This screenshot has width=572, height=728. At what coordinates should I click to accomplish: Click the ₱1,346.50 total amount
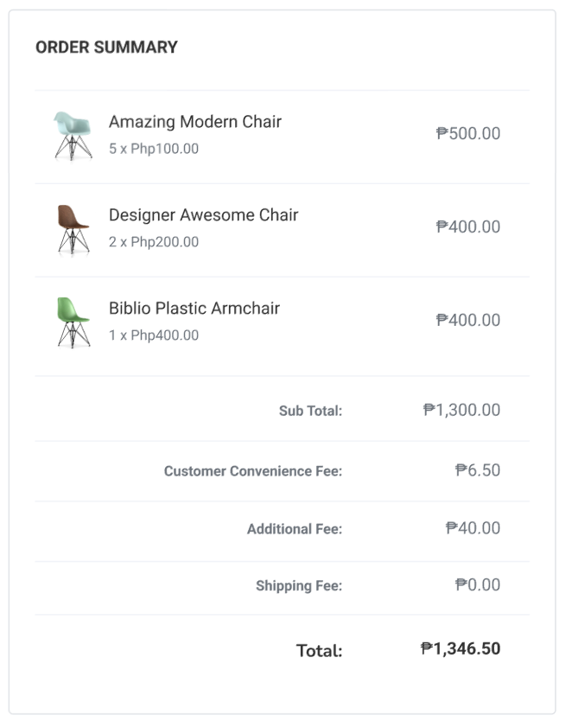(x=461, y=649)
